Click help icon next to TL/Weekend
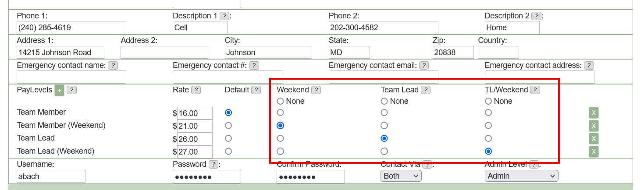 [535, 90]
